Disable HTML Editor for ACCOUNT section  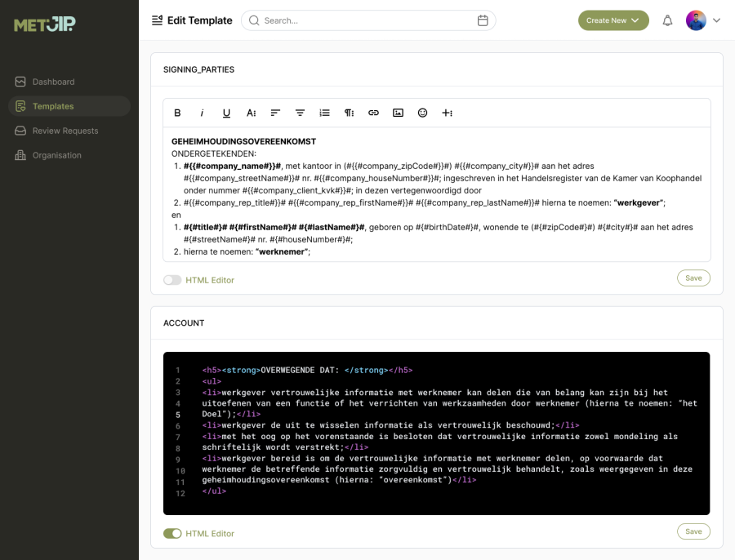[172, 534]
